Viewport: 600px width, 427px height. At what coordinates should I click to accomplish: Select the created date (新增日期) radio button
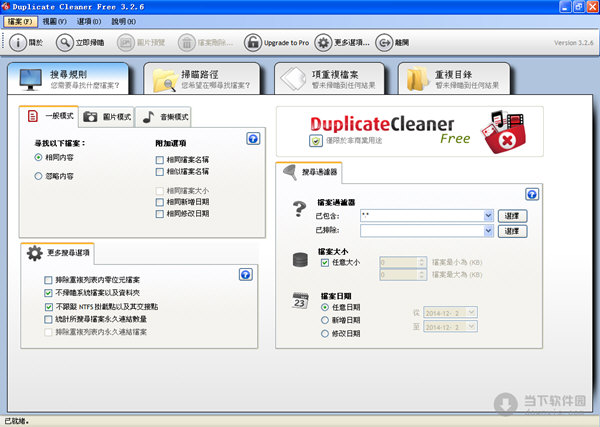[325, 320]
